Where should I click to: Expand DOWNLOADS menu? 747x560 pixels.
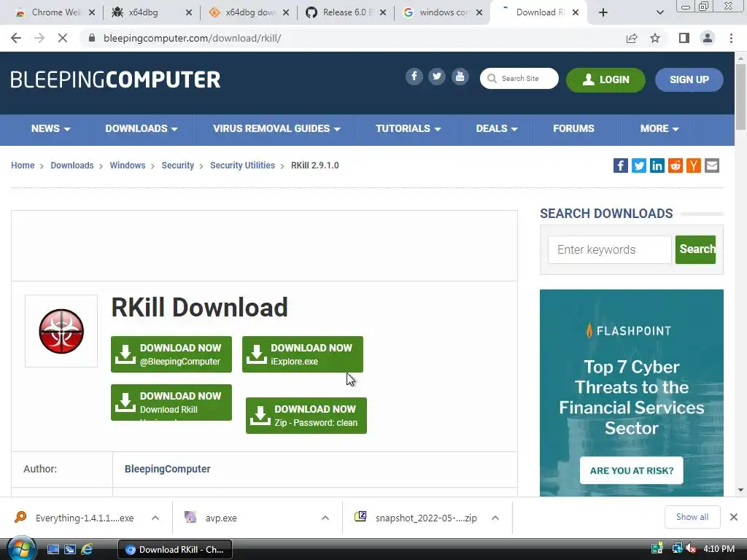tap(141, 128)
